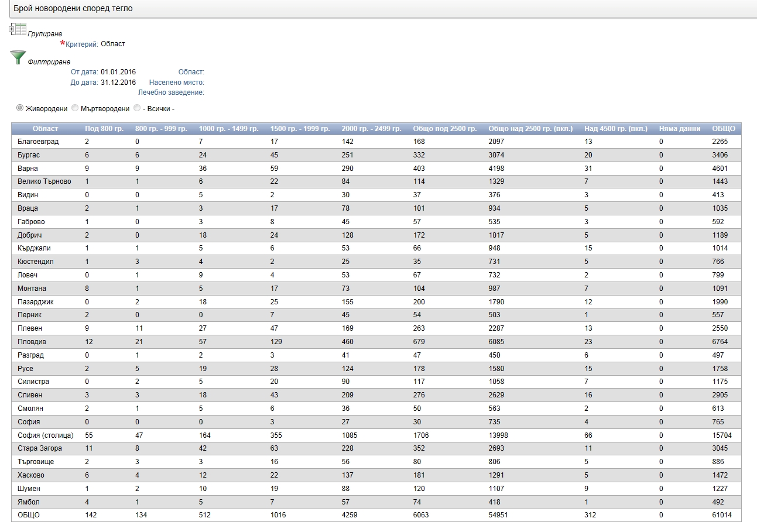Image resolution: width=757 pixels, height=532 pixels.
Task: Click the Групиране table grouping icon
Action: coord(18,29)
